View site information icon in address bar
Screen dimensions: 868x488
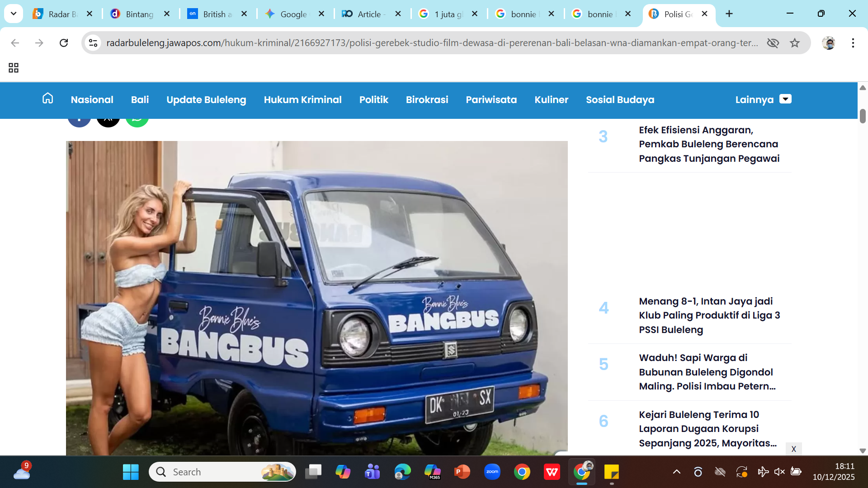(x=93, y=43)
